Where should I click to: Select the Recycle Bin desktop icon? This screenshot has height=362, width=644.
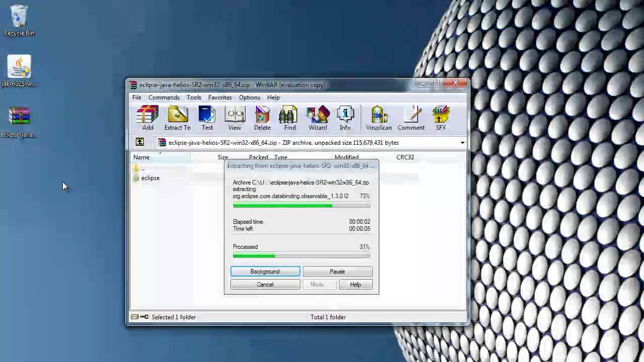(19, 21)
